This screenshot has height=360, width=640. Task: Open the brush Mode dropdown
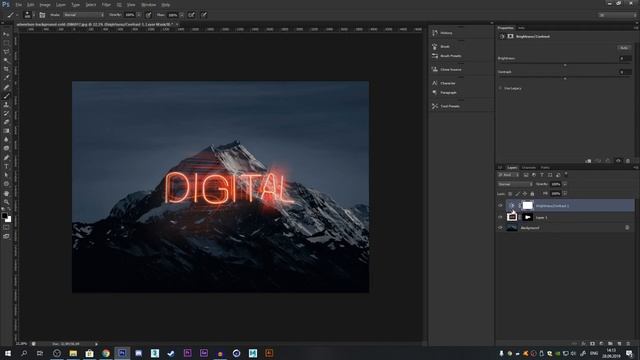tap(84, 15)
